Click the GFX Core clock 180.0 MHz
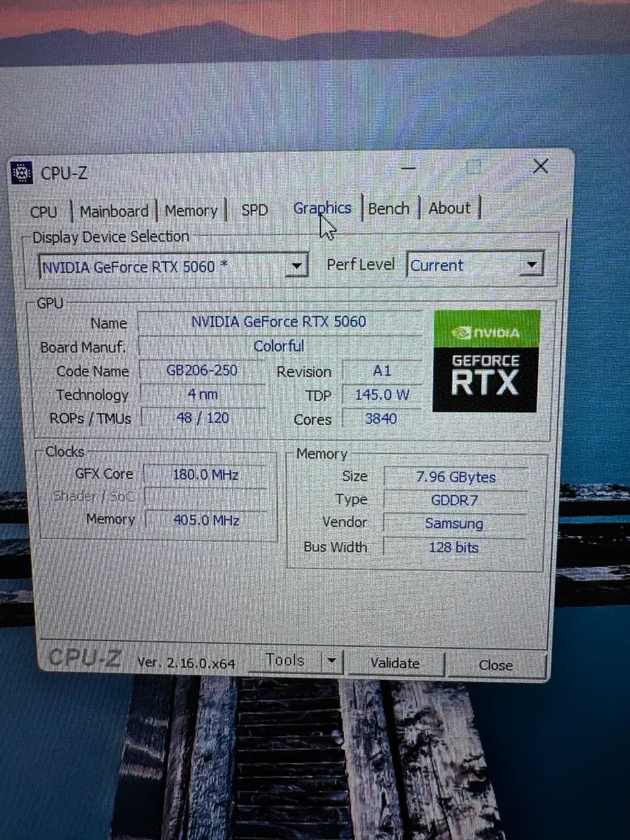630x840 pixels. (x=205, y=475)
